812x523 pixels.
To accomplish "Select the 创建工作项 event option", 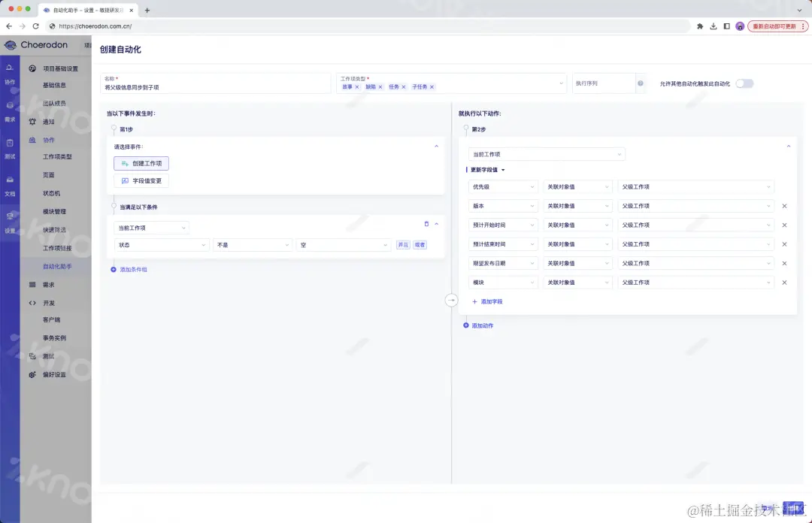I will [141, 164].
